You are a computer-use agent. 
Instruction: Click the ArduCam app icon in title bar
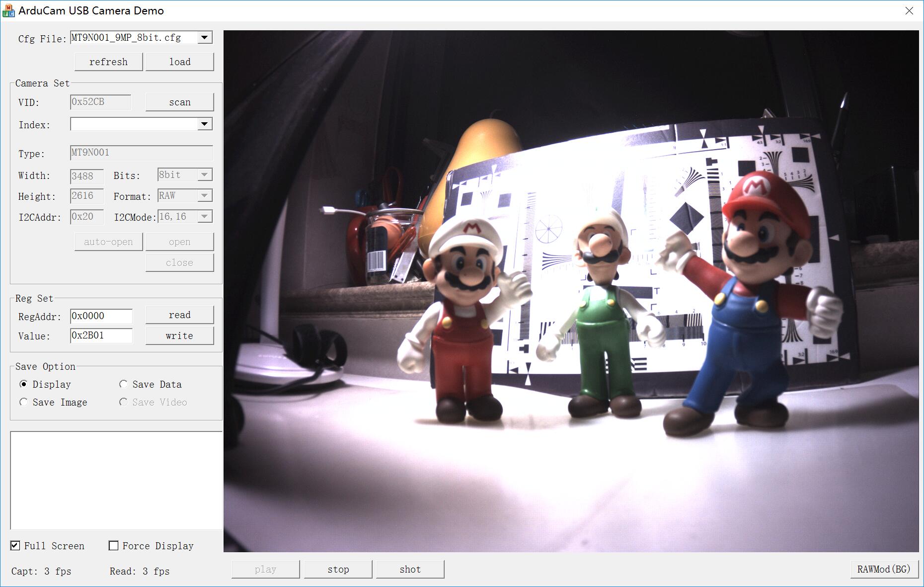(x=8, y=10)
